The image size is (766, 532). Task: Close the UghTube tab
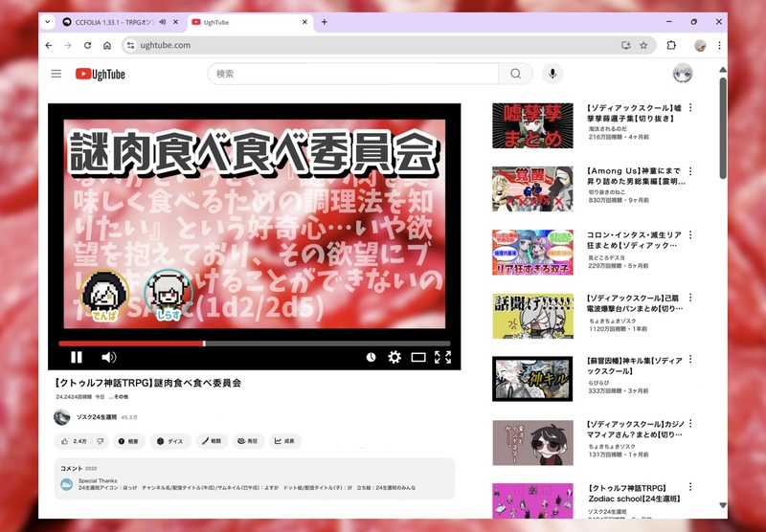[x=304, y=22]
